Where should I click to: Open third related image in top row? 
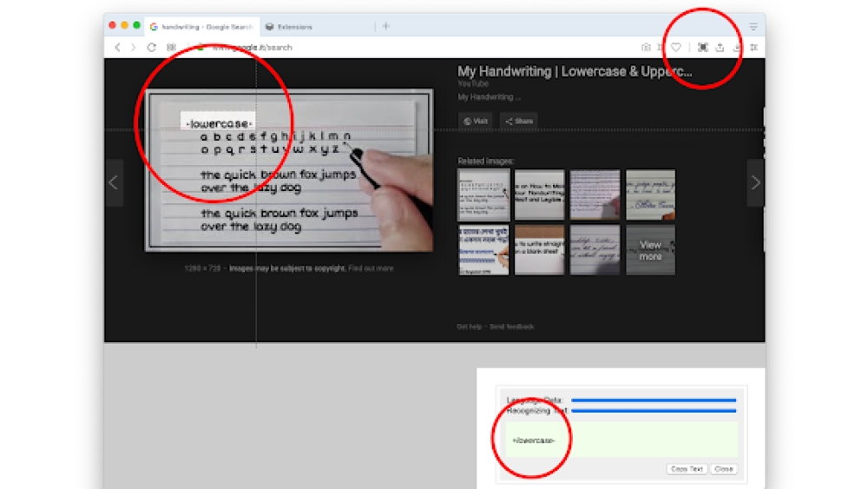coord(595,195)
